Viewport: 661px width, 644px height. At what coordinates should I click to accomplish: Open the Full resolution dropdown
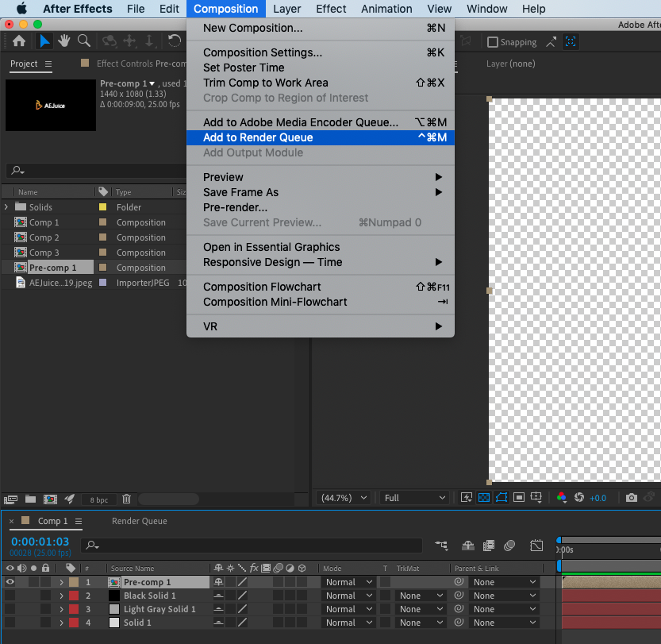coord(414,498)
